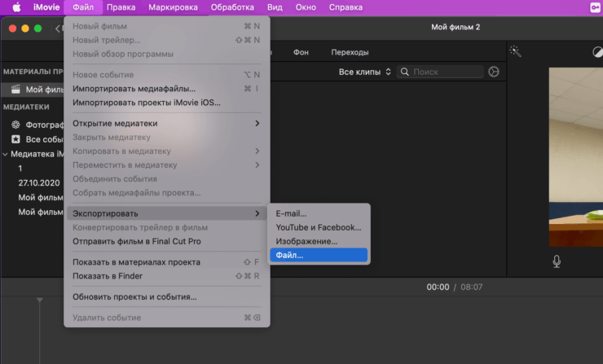The width and height of the screenshot is (603, 364).
Task: Click the Apple logo menu
Action: 15,7
